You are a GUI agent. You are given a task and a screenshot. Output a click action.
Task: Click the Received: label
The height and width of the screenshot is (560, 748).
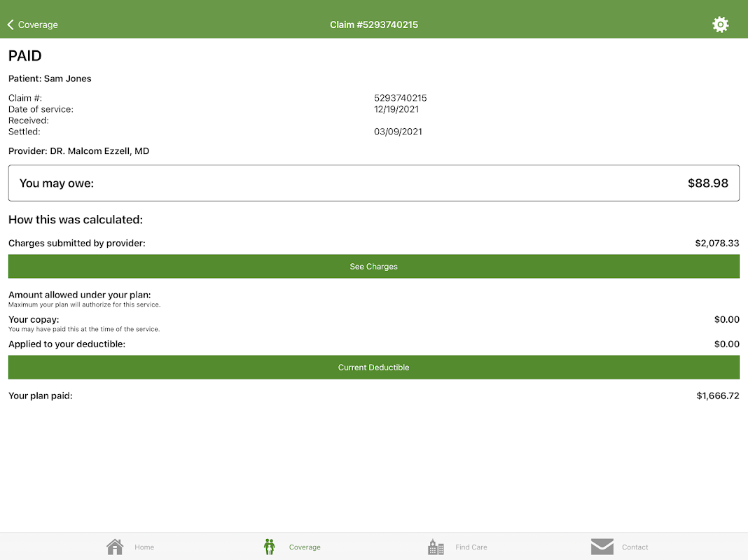(x=28, y=120)
